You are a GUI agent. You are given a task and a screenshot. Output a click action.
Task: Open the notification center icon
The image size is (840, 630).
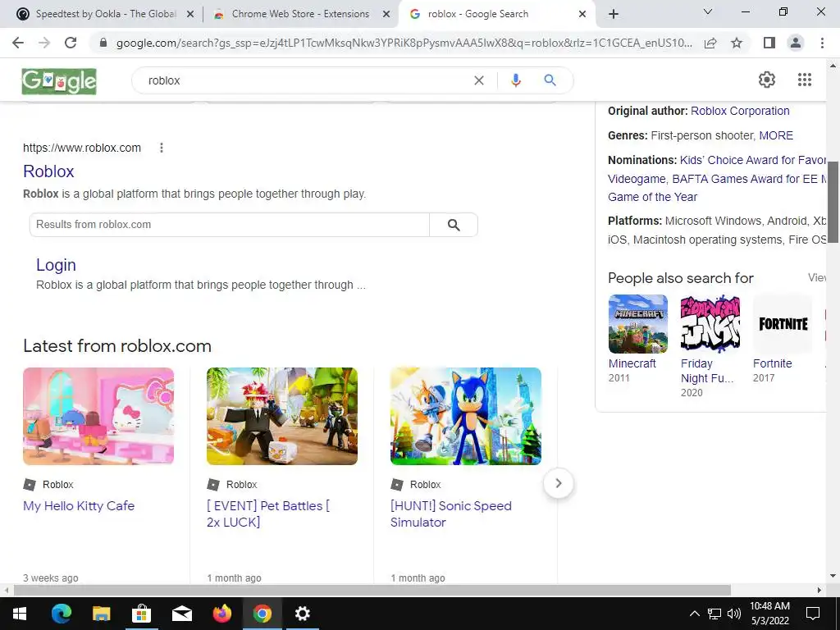[x=813, y=614]
